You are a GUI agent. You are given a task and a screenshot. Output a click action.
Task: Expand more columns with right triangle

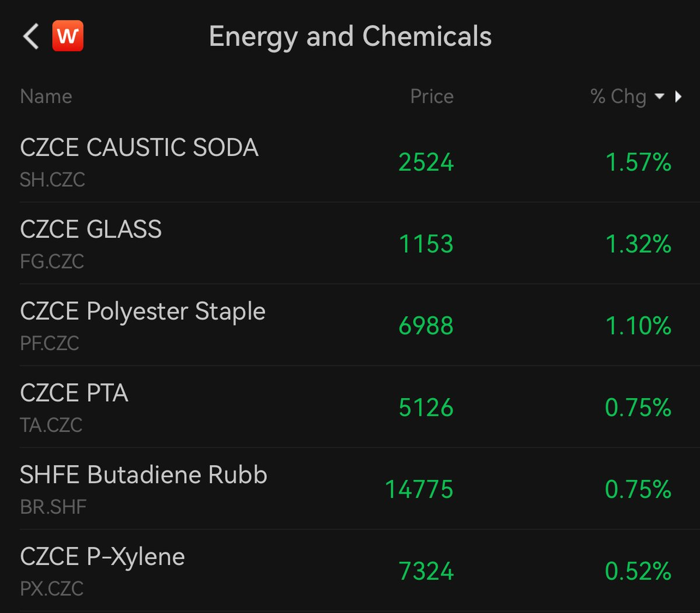coord(678,96)
